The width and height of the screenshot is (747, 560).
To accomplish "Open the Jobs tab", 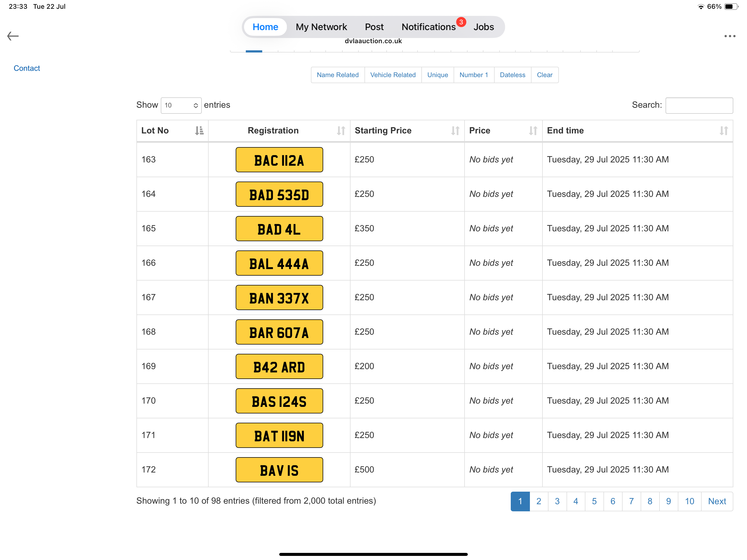I will tap(483, 27).
